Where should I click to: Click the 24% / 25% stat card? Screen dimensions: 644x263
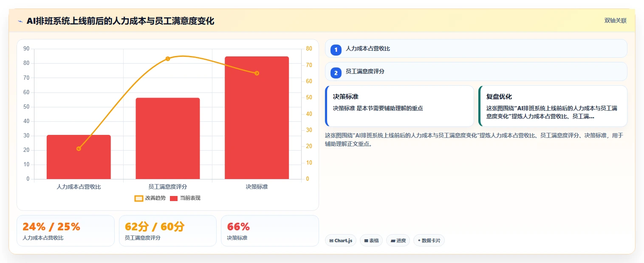[65, 231]
